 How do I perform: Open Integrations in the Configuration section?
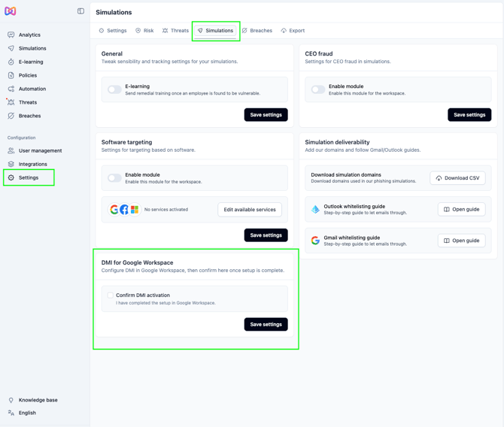click(x=32, y=164)
